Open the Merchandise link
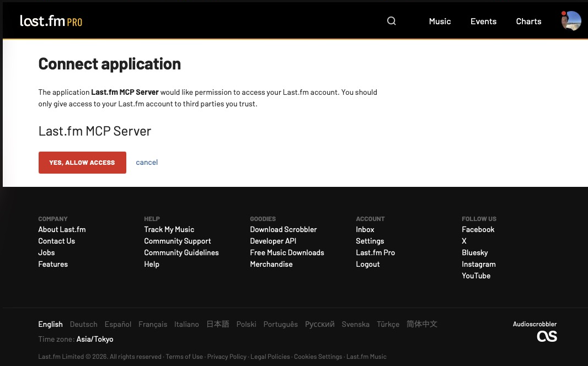Viewport: 588px width, 366px height. coord(271,264)
